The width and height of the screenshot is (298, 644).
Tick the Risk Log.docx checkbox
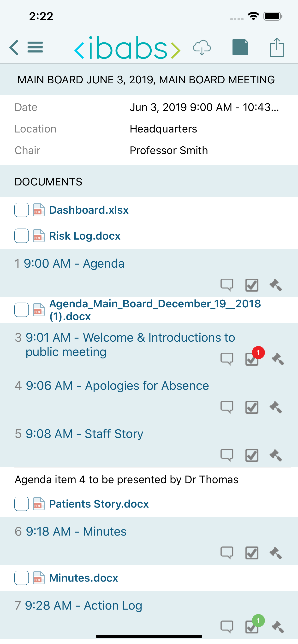(x=22, y=236)
